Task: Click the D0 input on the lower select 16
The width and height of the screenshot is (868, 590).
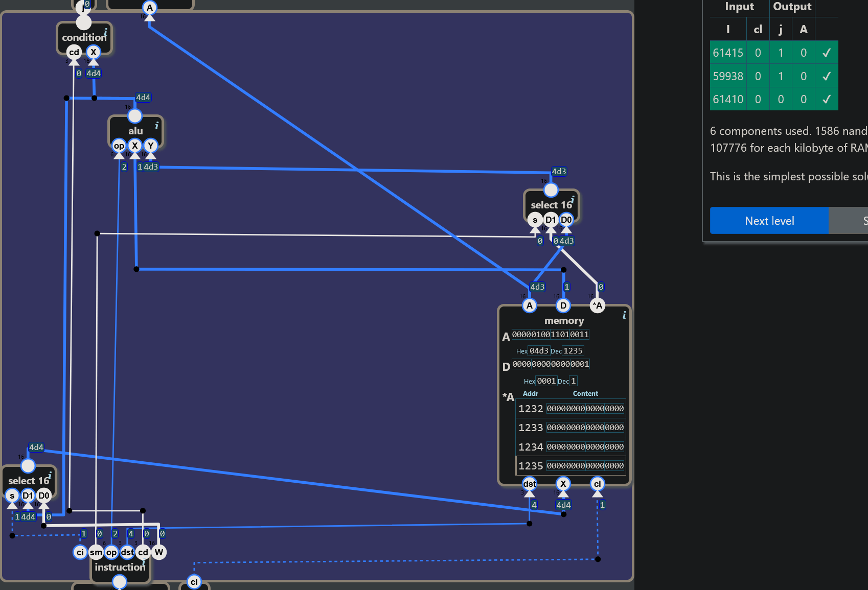Action: (43, 494)
